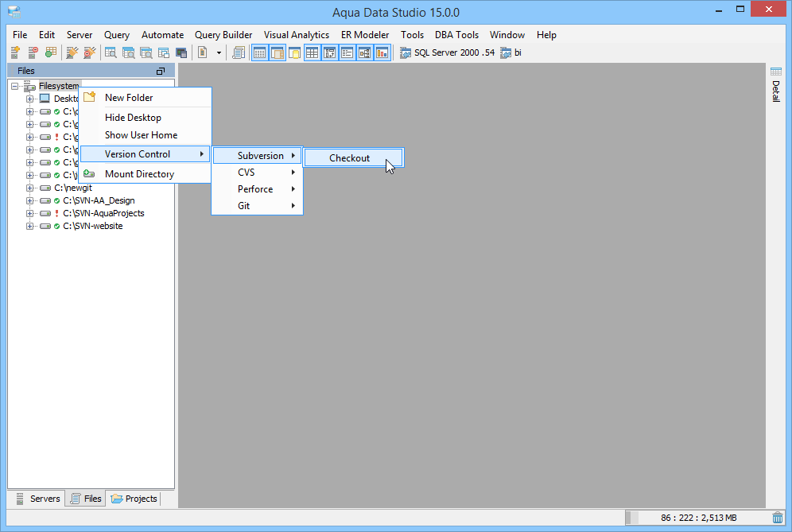This screenshot has width=792, height=532.
Task: Select the Files tab at bottom
Action: [x=86, y=499]
